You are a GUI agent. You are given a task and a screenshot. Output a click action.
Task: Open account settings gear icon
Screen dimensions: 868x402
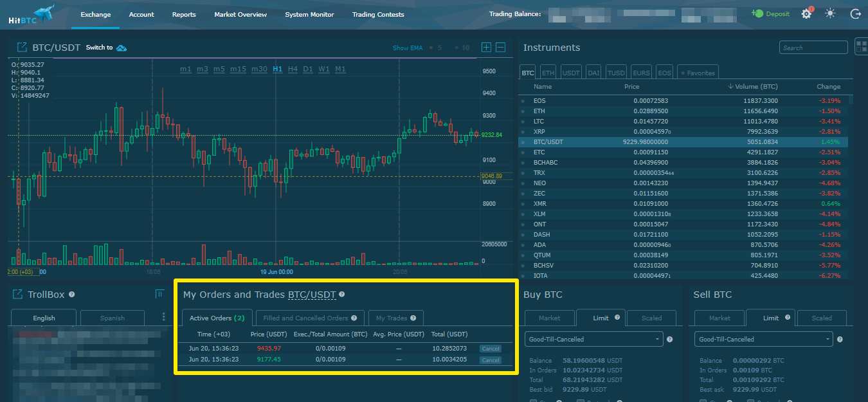pyautogui.click(x=806, y=14)
